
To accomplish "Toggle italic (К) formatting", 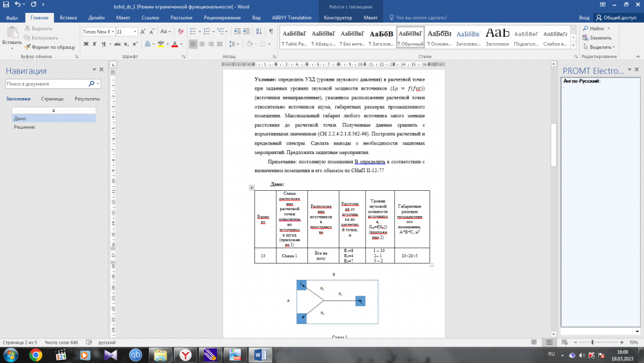I will pyautogui.click(x=94, y=44).
